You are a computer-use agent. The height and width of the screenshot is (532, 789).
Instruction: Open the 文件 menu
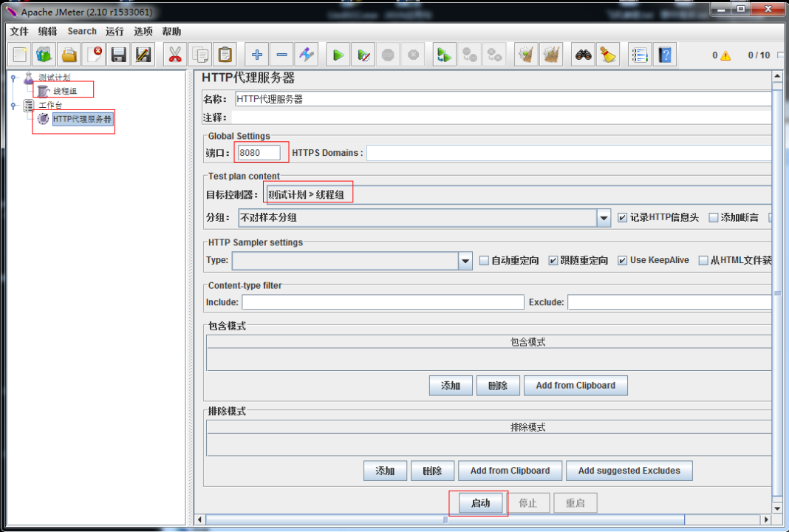[x=19, y=31]
